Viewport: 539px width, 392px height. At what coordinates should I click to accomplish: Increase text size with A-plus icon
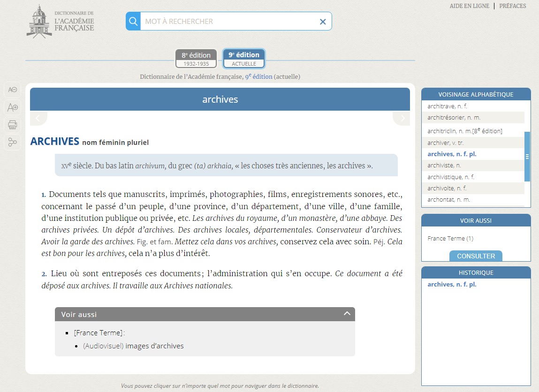pos(13,107)
